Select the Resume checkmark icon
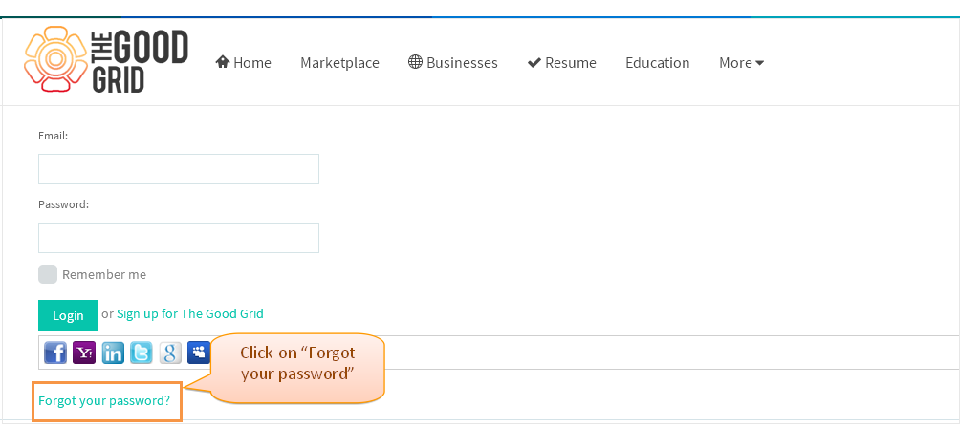 pyautogui.click(x=534, y=62)
